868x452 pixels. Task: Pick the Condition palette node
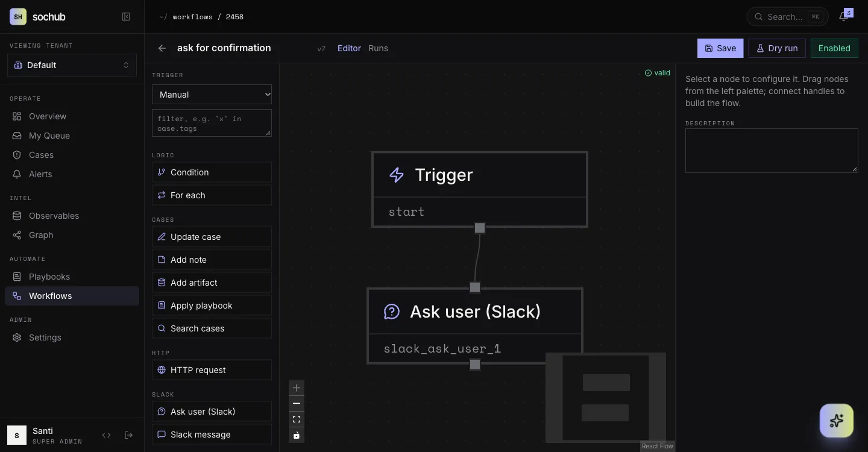coord(212,172)
